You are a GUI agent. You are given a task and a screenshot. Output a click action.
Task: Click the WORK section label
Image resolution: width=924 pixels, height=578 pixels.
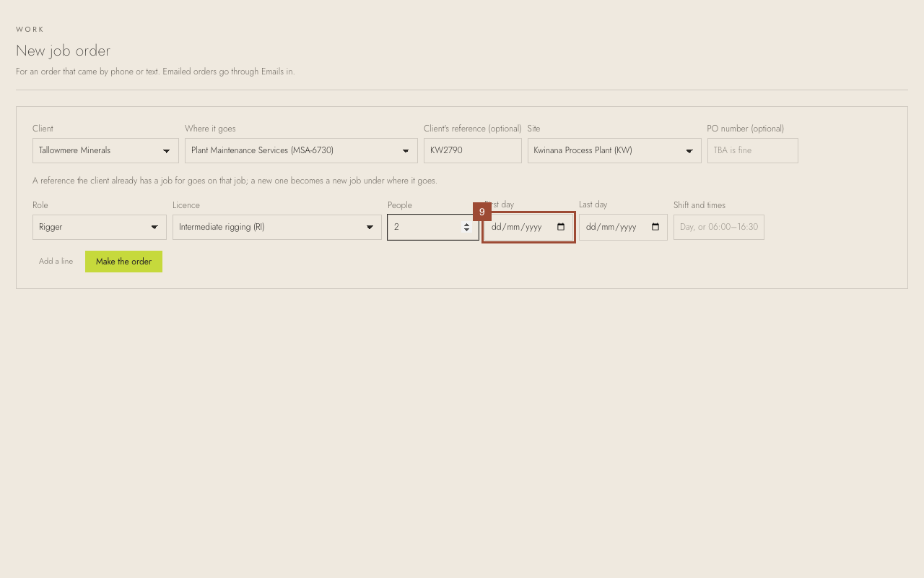coord(30,30)
